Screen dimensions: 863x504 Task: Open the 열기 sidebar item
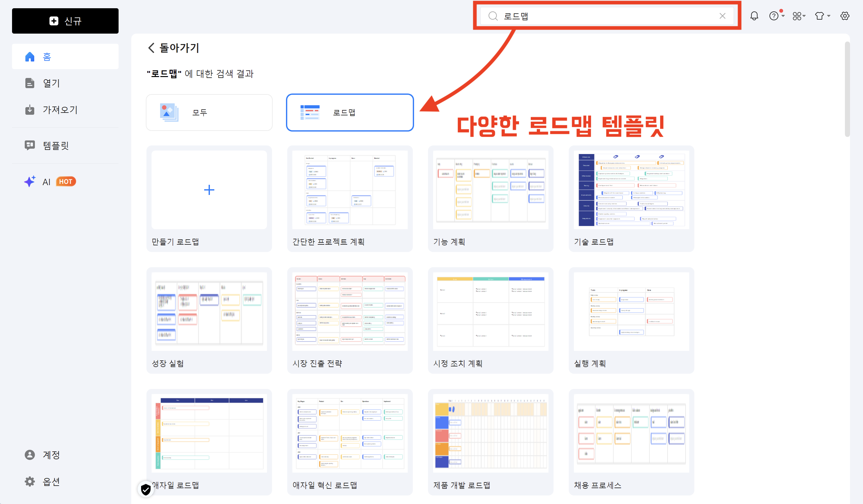(51, 83)
